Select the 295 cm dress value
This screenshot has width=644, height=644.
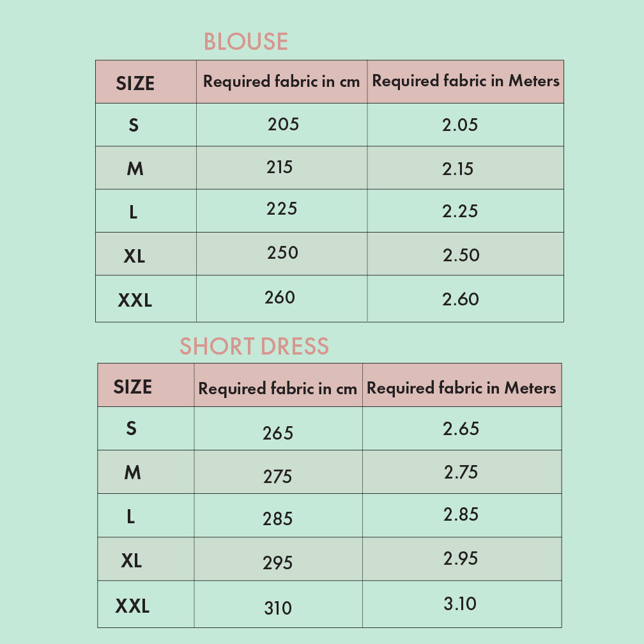(x=278, y=563)
